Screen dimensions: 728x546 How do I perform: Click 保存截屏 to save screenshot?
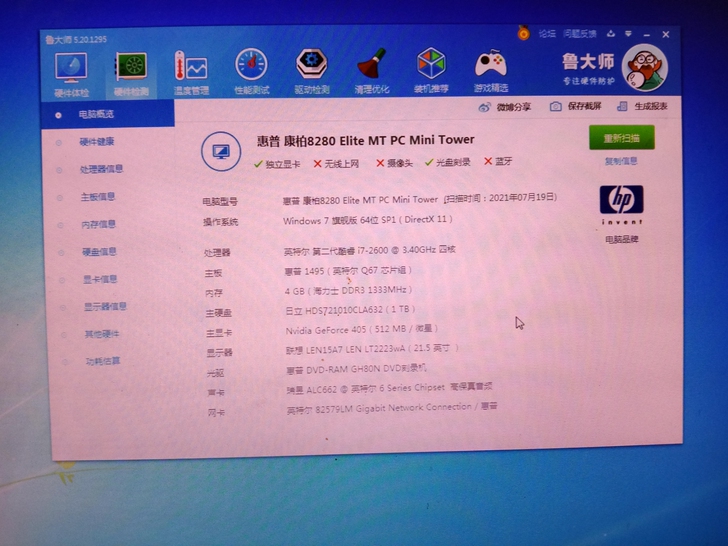[x=576, y=106]
